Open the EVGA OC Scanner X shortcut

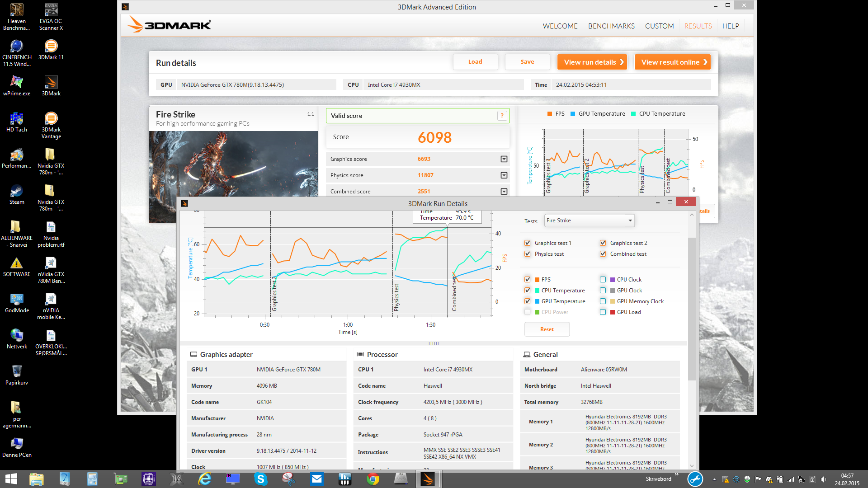point(51,17)
